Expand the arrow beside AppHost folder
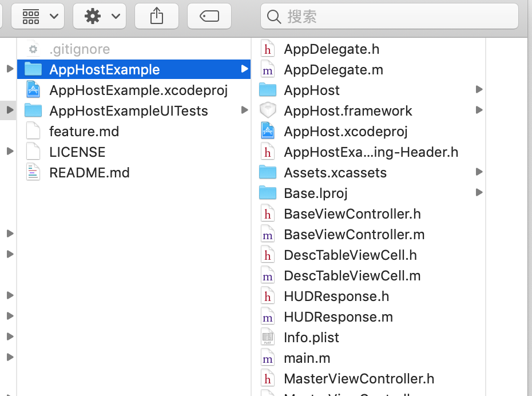Viewport: 532px width, 396px height. tap(479, 90)
